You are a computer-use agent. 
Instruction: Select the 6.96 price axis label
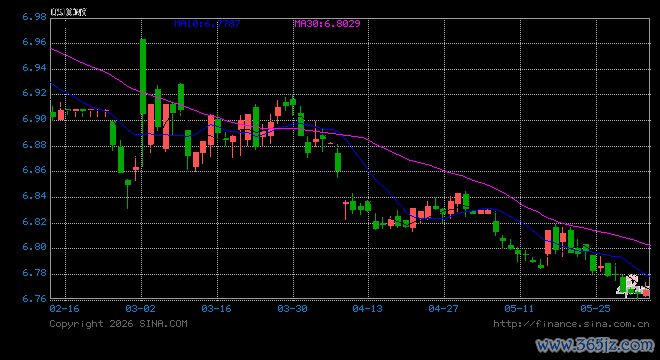35,42
